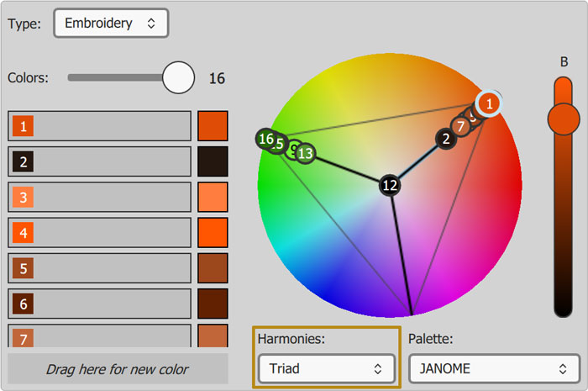Click the Colors slider handle
The width and height of the screenshot is (588, 391).
[178, 78]
